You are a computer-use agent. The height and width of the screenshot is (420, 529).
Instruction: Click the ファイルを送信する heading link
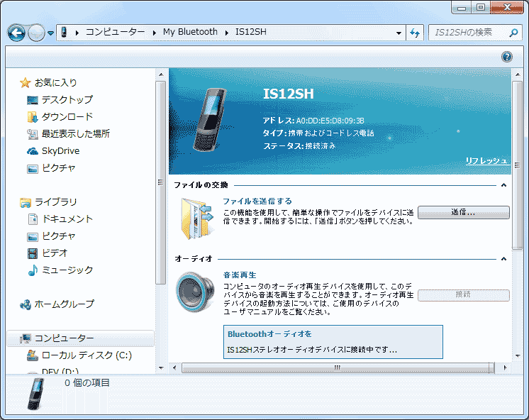pos(257,201)
